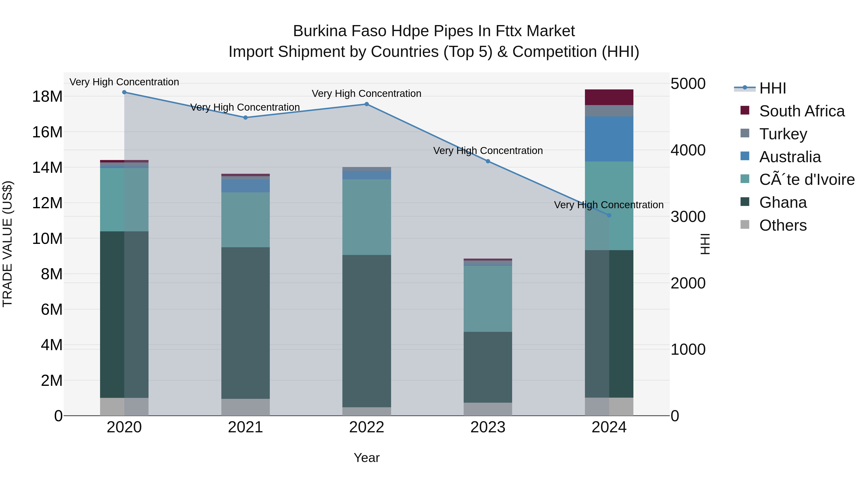Image resolution: width=868 pixels, height=488 pixels.
Task: Toggle the Côte d'Ivoire legend entry
Action: click(x=797, y=180)
